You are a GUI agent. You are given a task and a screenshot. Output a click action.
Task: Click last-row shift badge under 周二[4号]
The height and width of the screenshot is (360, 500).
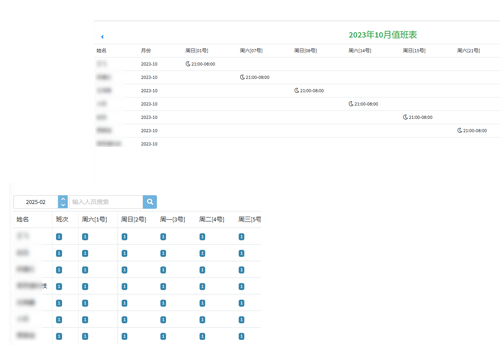202,336
